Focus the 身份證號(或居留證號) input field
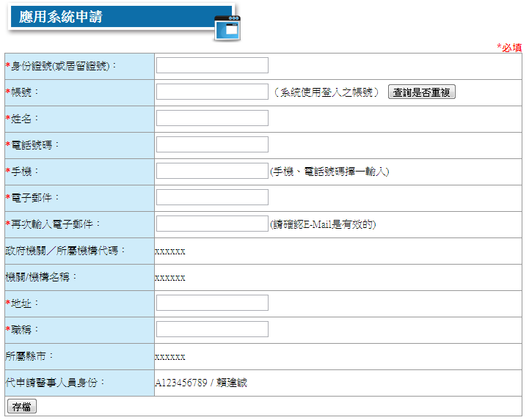The image size is (529, 420). (x=212, y=65)
